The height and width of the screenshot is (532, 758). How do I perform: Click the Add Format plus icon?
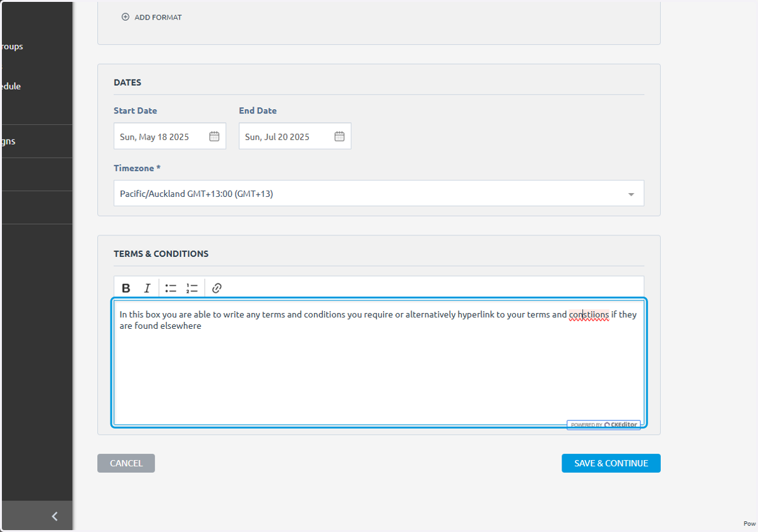pyautogui.click(x=125, y=17)
